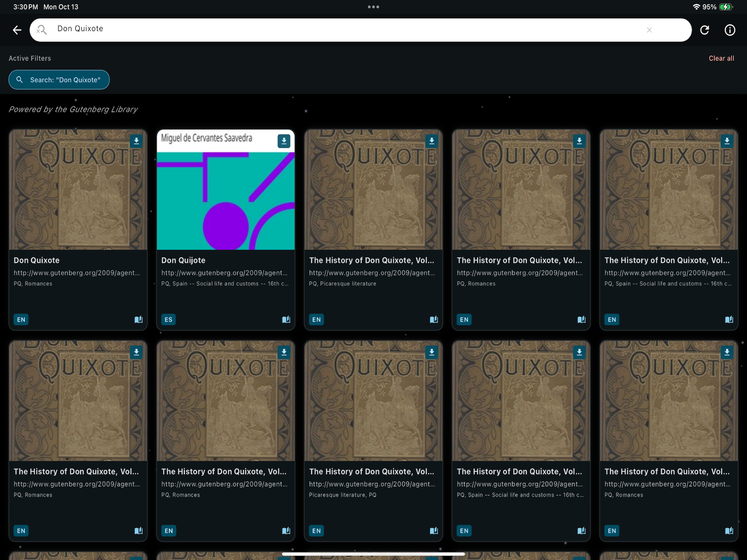Viewport: 747px width, 560px height.
Task: Clear the search text with the X
Action: click(x=649, y=30)
